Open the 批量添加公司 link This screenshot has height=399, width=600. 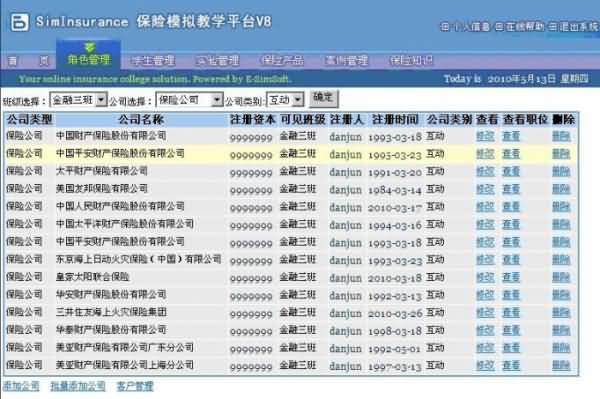(78, 386)
